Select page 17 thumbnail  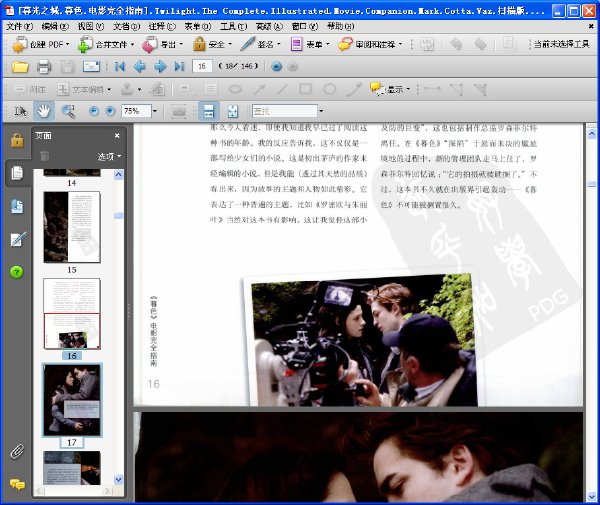(x=72, y=400)
